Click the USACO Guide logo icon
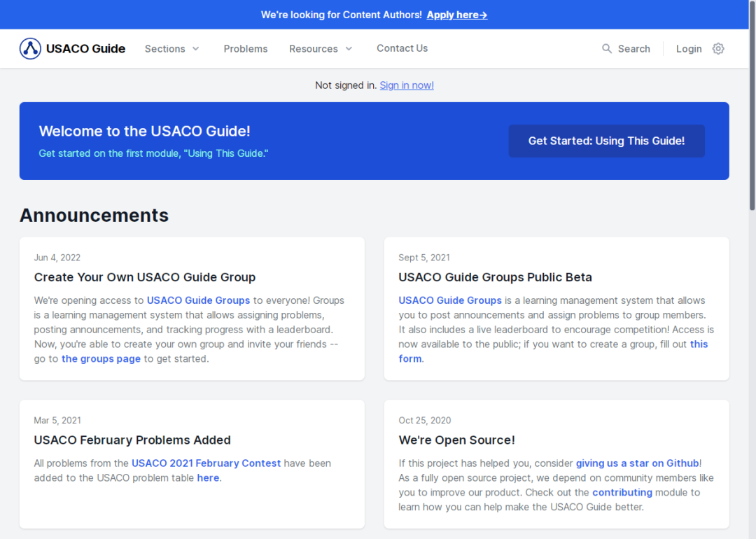756x539 pixels. 30,49
